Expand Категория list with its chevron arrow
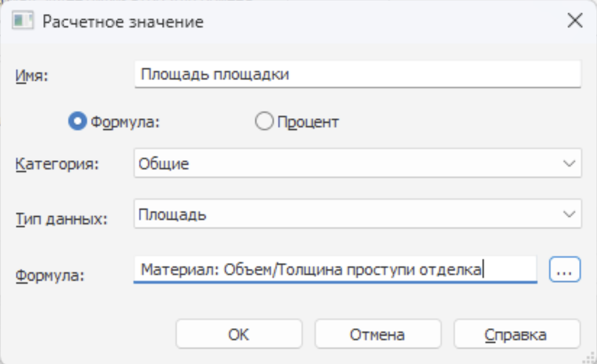The width and height of the screenshot is (597, 364). 569,164
